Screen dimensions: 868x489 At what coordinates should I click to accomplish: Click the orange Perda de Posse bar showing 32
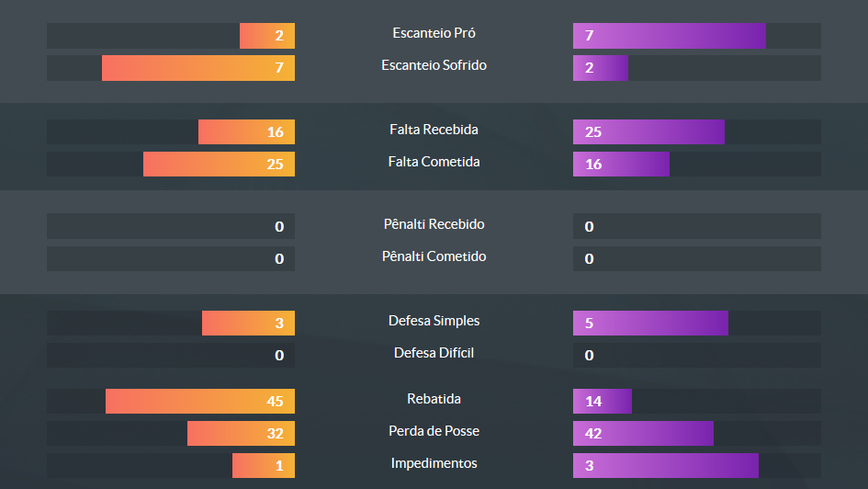(x=241, y=433)
